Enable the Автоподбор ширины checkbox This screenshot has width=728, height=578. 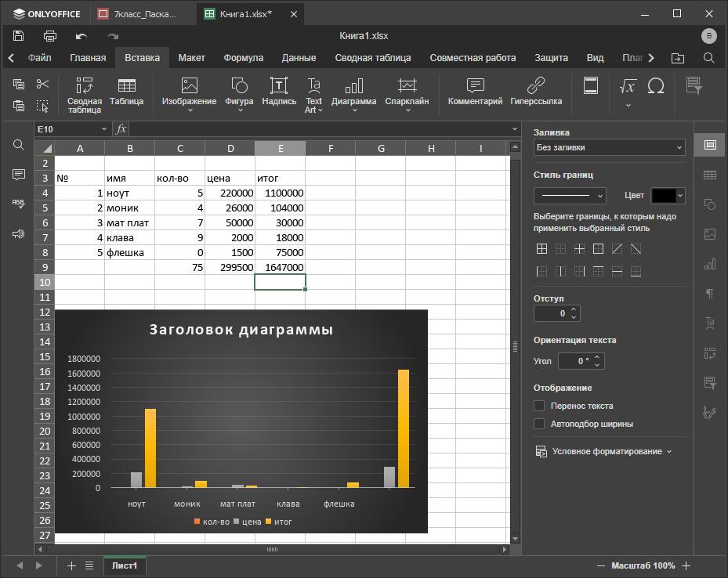539,424
